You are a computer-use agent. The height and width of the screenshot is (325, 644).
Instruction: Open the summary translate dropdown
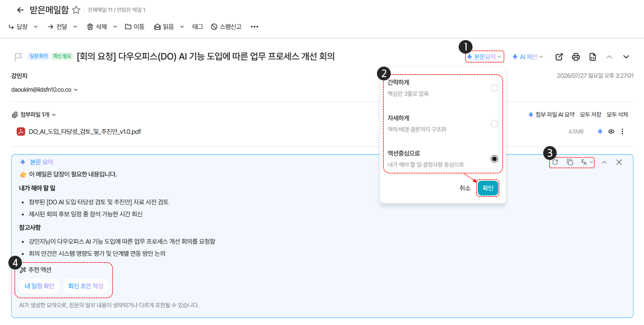[587, 162]
